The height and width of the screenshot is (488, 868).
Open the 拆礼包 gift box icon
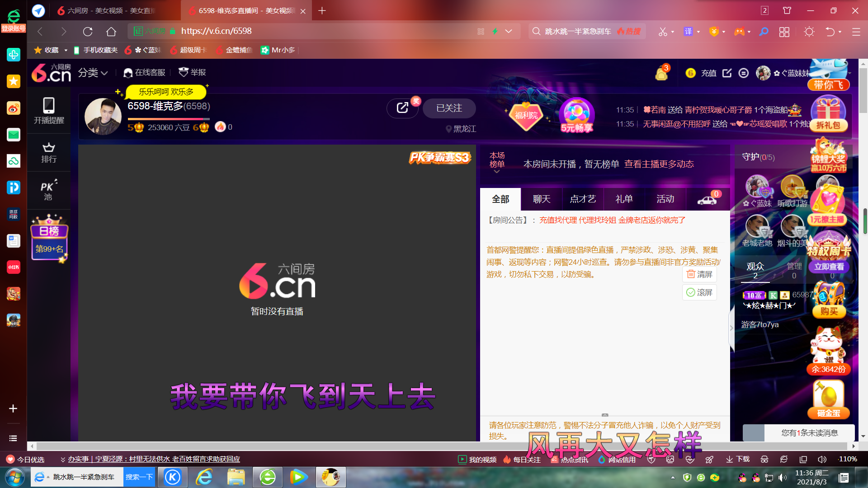tap(828, 113)
